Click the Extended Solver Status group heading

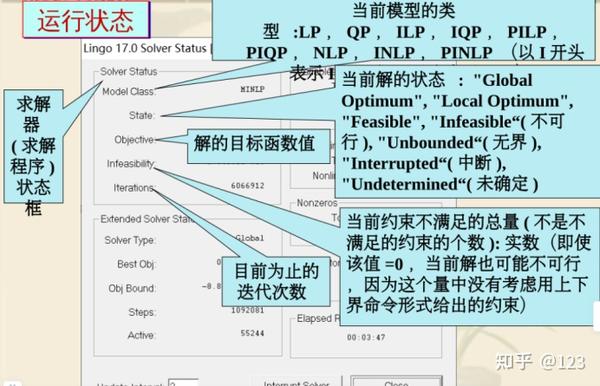point(148,219)
